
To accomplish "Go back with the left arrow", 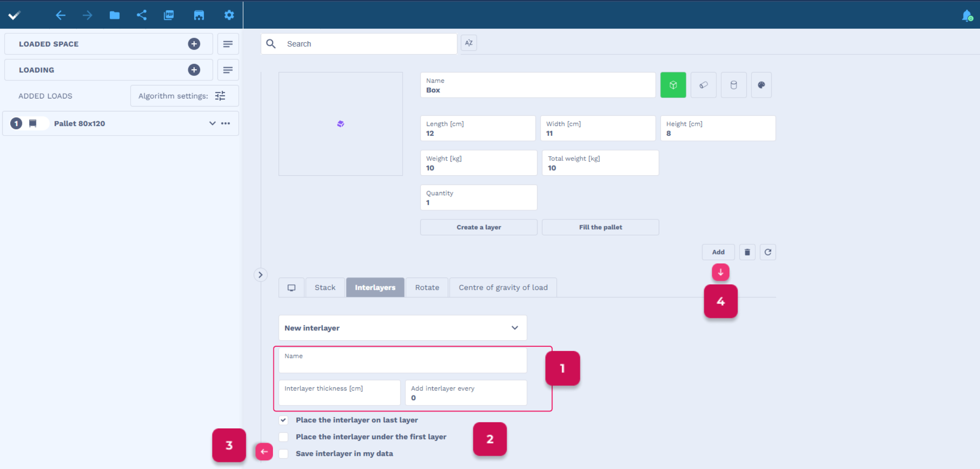I will (x=60, y=15).
